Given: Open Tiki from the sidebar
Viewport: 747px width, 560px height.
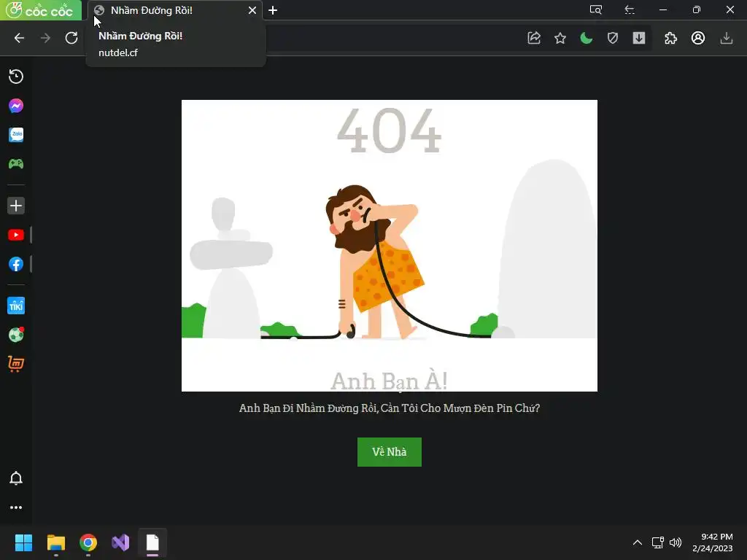Looking at the screenshot, I should 16,306.
